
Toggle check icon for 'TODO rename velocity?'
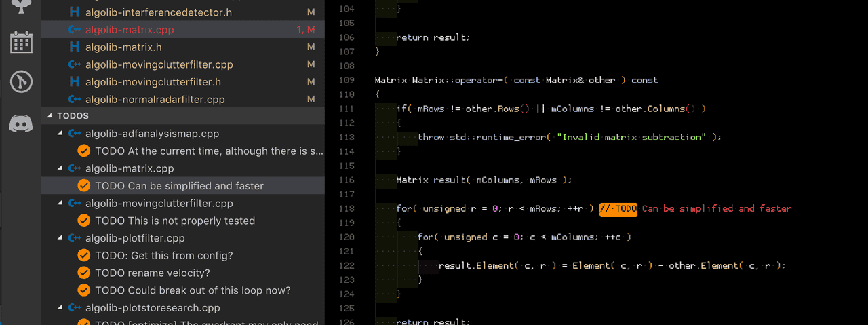coord(84,273)
